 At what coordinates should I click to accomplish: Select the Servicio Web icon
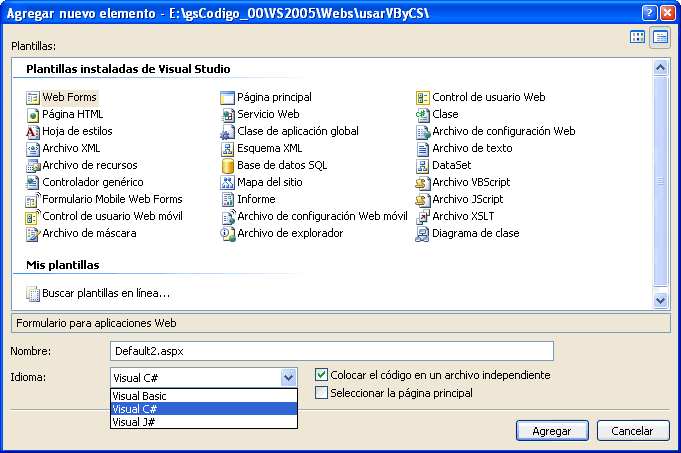coord(228,115)
